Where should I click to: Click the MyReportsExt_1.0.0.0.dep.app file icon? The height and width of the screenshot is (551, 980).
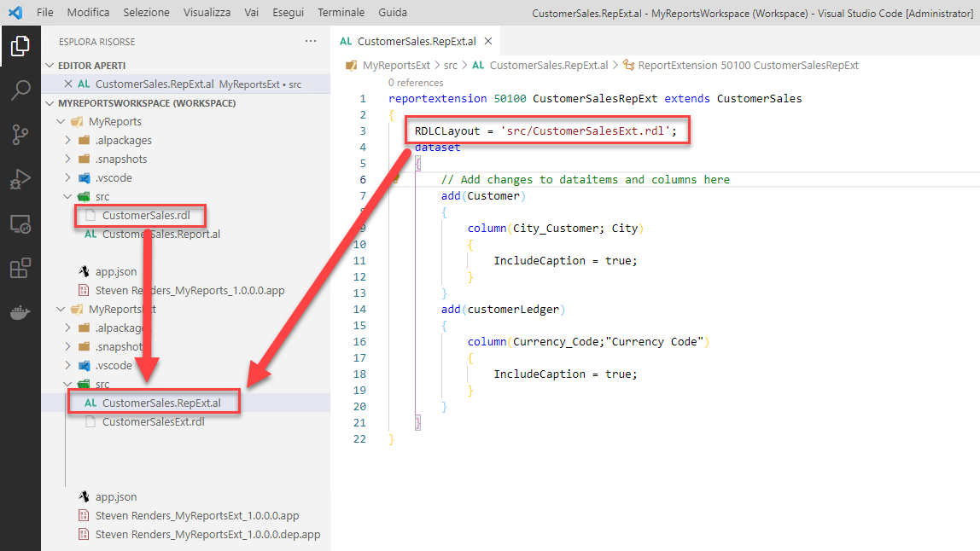point(84,534)
